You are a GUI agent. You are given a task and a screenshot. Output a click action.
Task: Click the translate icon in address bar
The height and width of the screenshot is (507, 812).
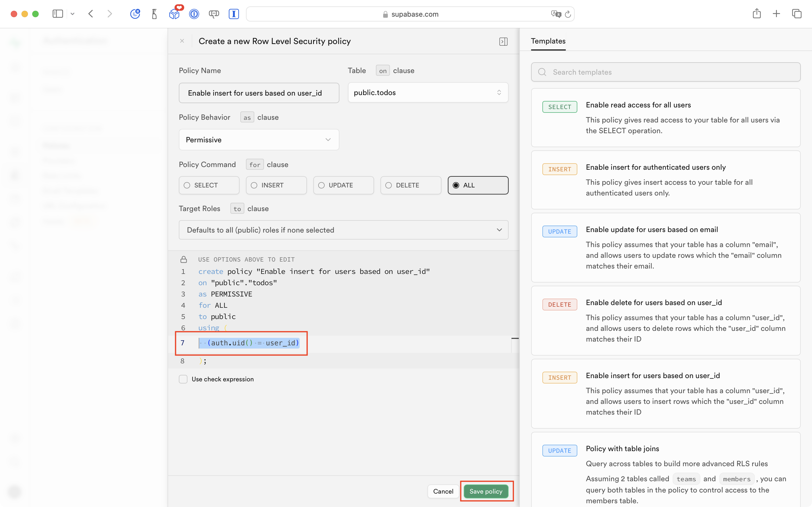coord(556,14)
